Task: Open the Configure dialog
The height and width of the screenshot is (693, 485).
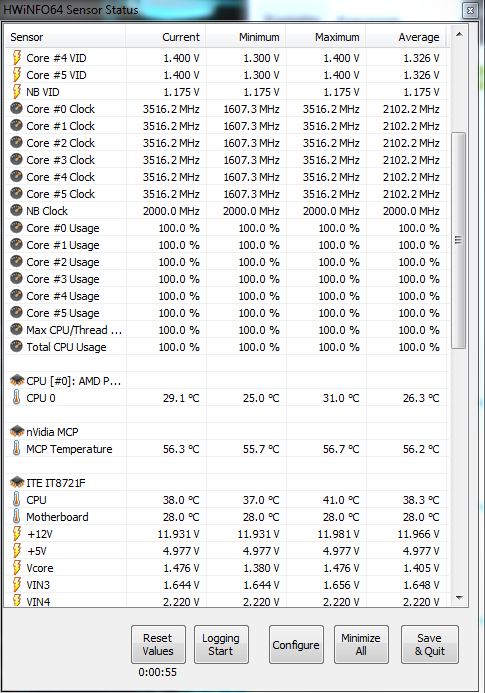Action: (x=296, y=644)
